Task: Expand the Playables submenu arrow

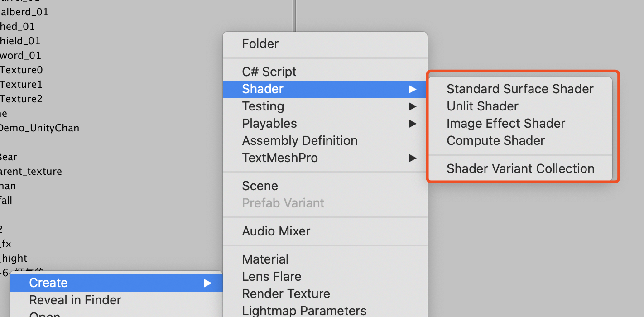Action: pos(413,123)
